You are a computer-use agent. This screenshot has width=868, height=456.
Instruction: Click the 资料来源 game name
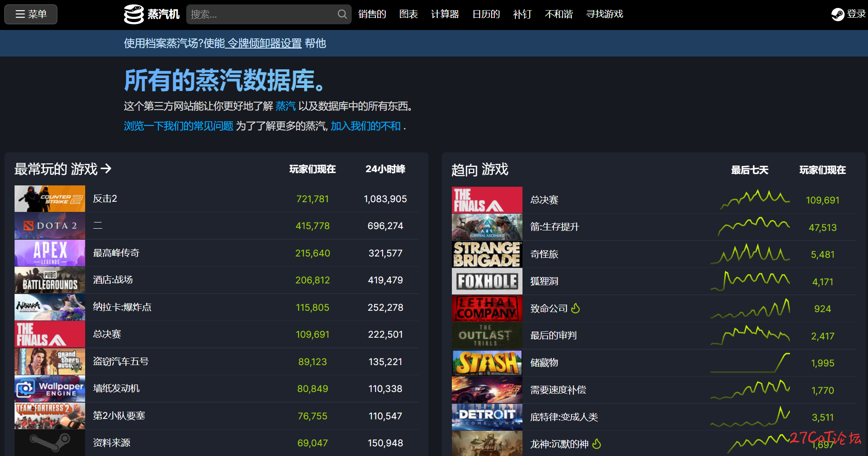point(112,443)
